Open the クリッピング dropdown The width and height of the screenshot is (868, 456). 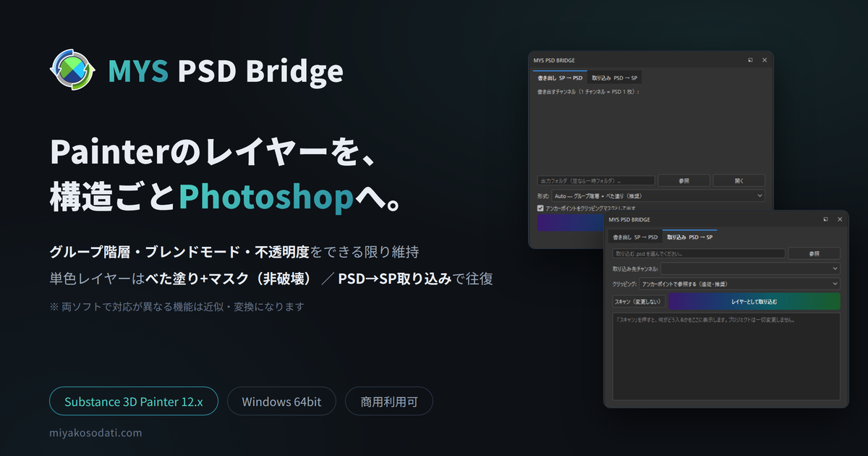(740, 284)
